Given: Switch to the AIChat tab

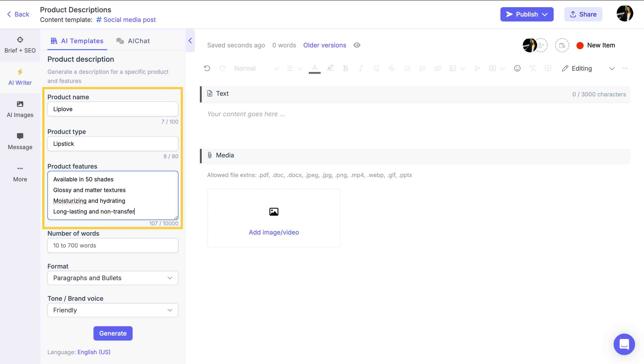Looking at the screenshot, I should [x=138, y=41].
